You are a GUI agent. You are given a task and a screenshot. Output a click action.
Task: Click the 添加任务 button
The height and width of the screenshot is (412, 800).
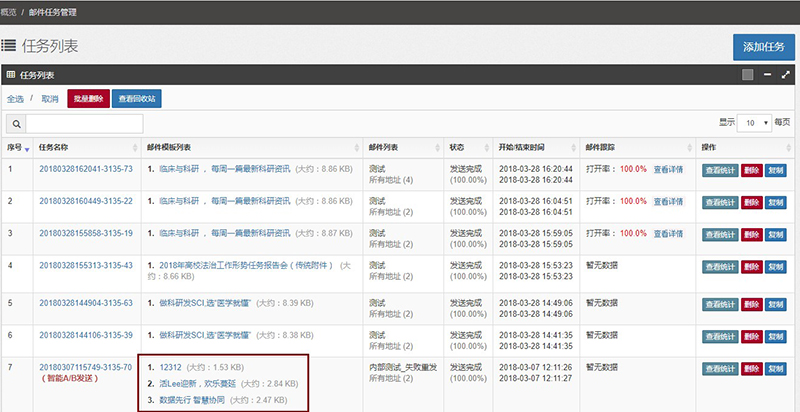[763, 47]
